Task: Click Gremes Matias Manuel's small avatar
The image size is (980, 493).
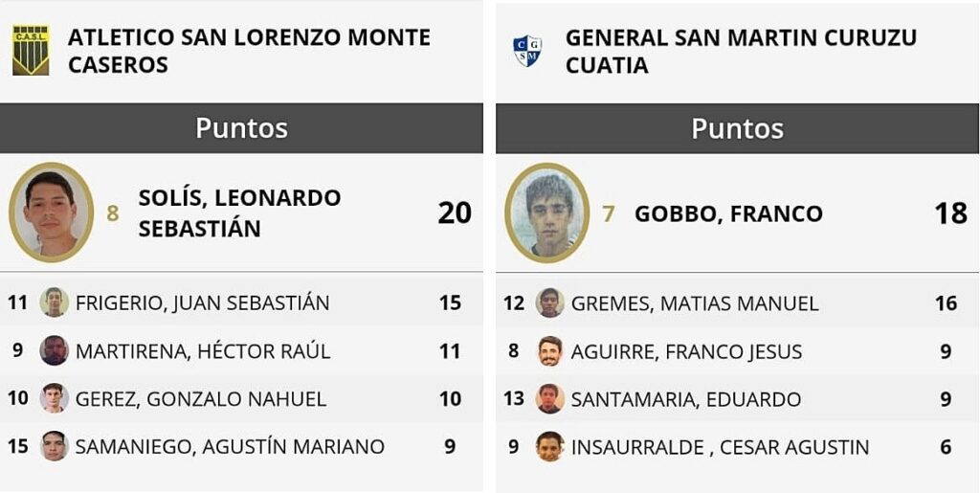Action: tap(550, 303)
